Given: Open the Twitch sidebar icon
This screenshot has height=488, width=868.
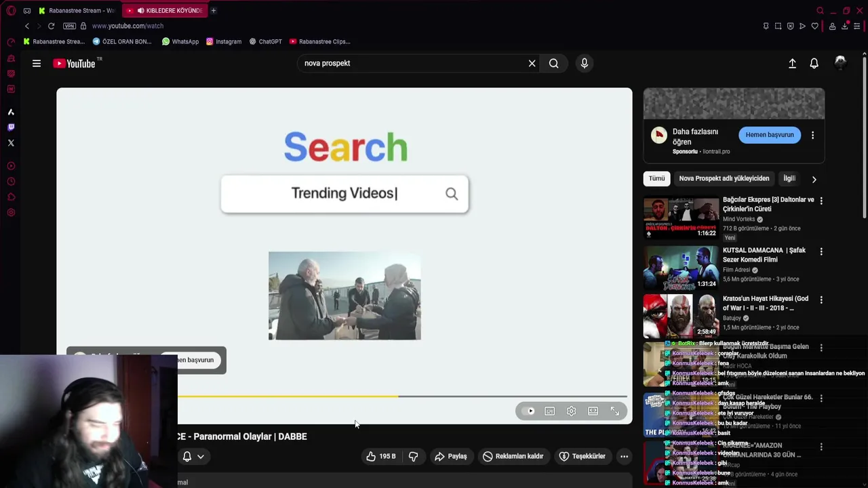Looking at the screenshot, I should 11,127.
